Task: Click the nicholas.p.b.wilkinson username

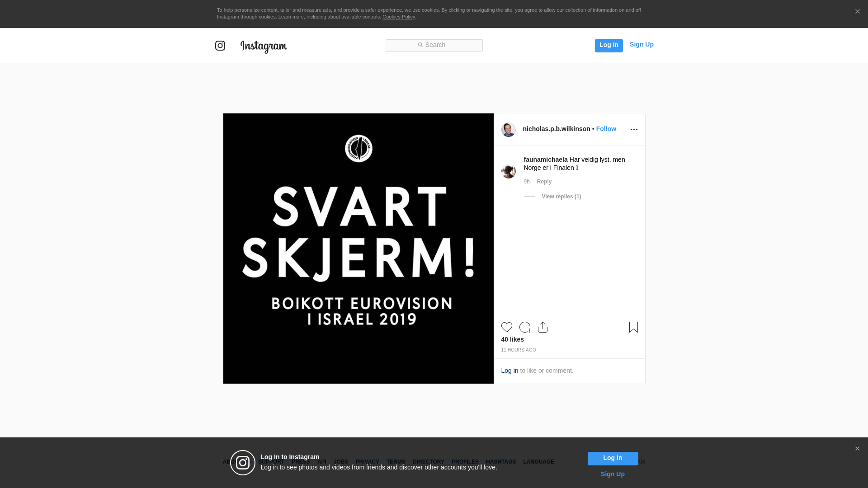Action: pyautogui.click(x=557, y=129)
